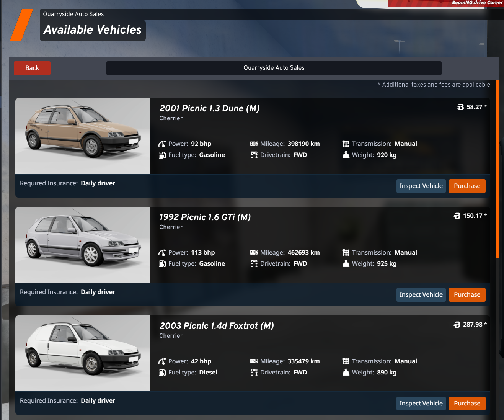Click the orange slash logo in header
Viewport: 504px width, 420px height.
[x=21, y=25]
